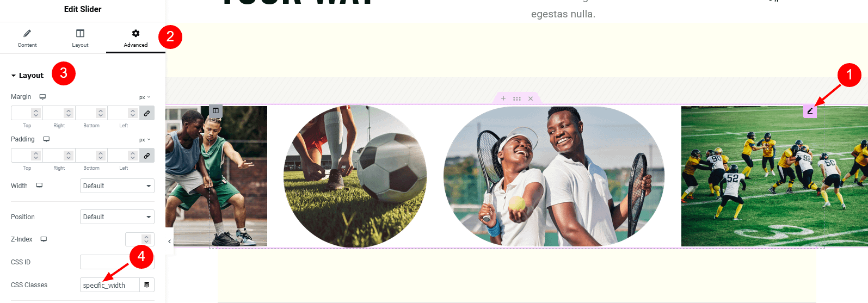
Task: Click the pink edit pencil icon on slider
Action: coord(810,111)
